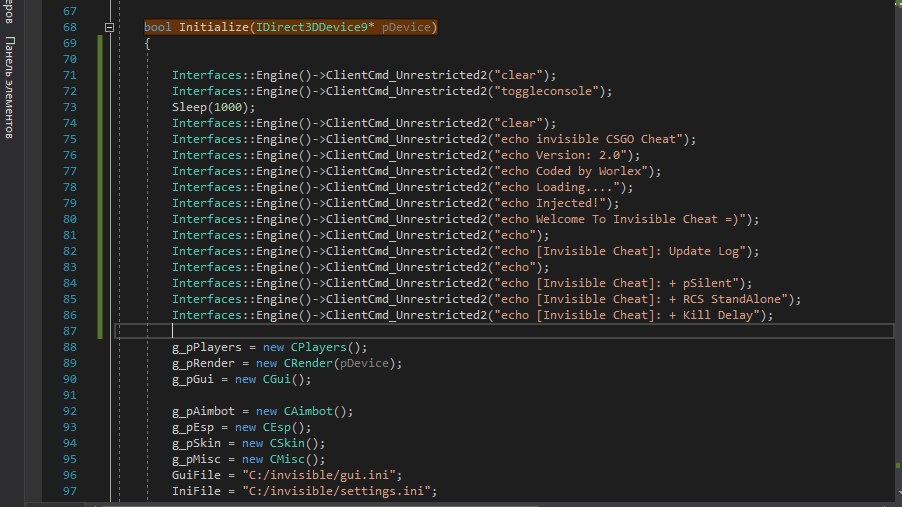Click the "clear" string on line 71
This screenshot has height=507, width=902.
[x=518, y=75]
